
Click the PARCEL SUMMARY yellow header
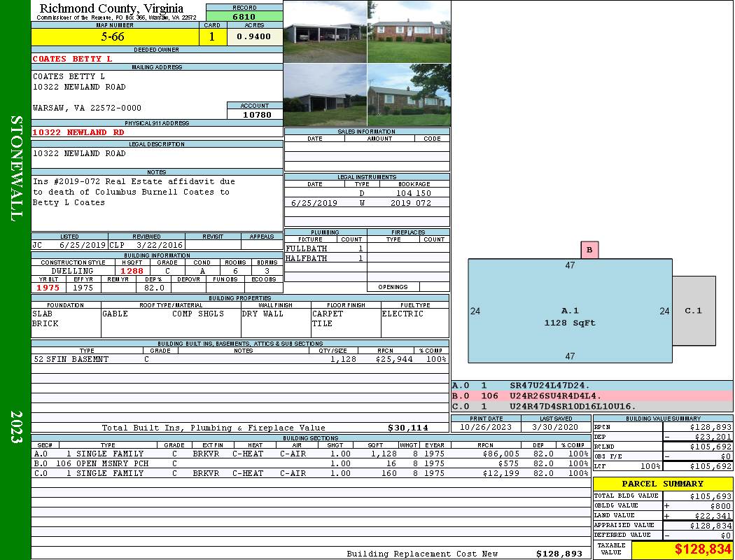tap(663, 484)
